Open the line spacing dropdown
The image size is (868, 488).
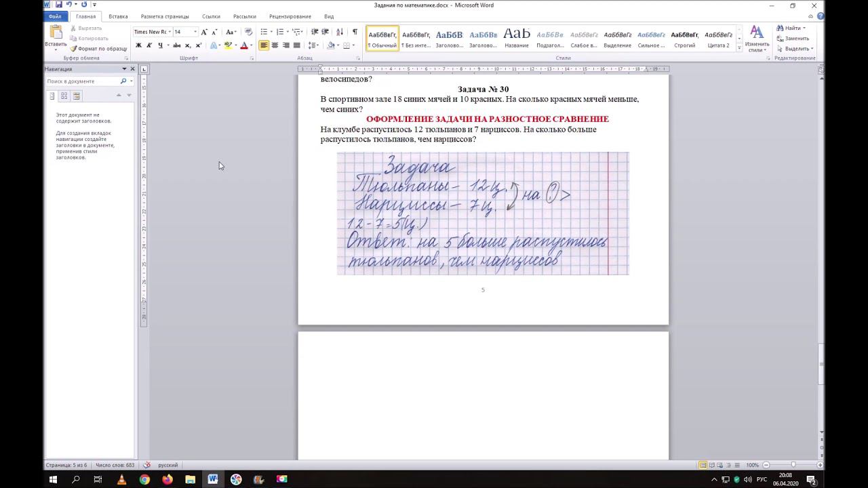point(313,45)
